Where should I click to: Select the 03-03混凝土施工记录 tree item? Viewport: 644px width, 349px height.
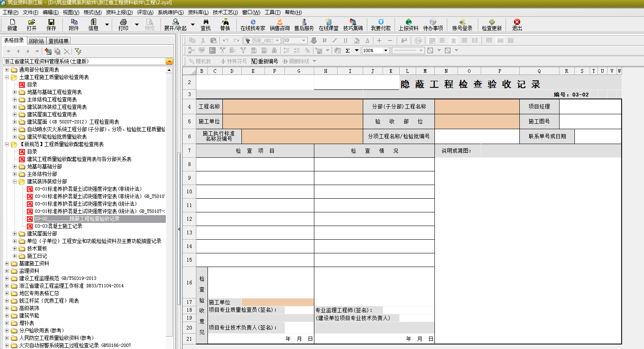58,226
